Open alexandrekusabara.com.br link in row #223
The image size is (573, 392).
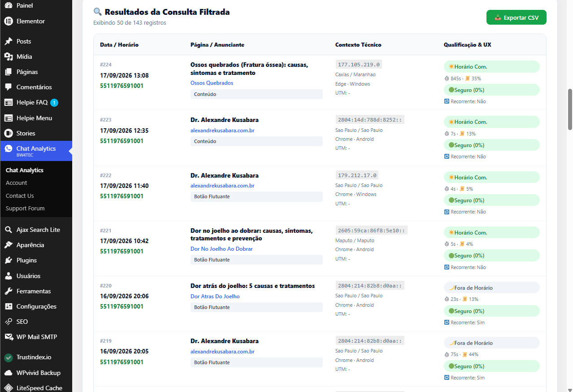pyautogui.click(x=222, y=131)
